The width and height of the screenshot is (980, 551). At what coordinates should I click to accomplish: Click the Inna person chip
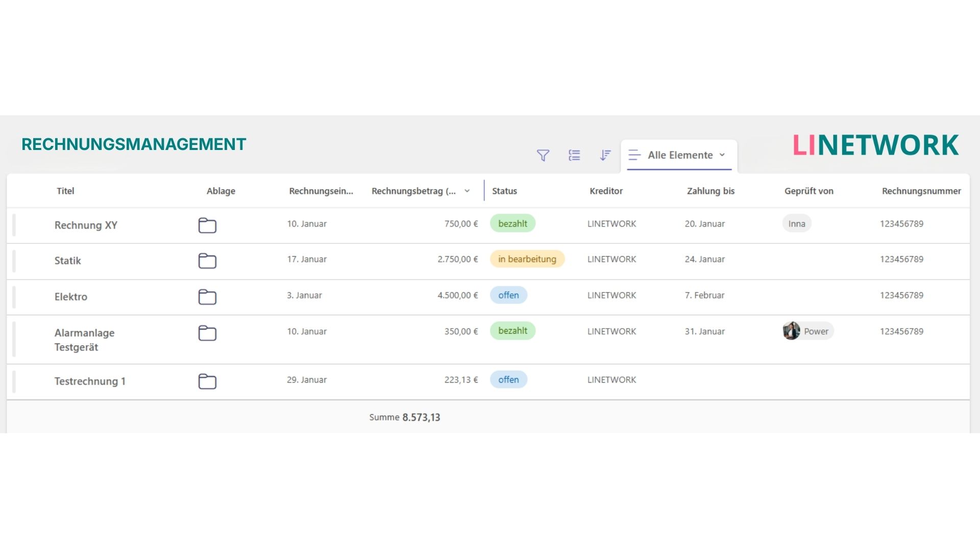[x=796, y=223]
